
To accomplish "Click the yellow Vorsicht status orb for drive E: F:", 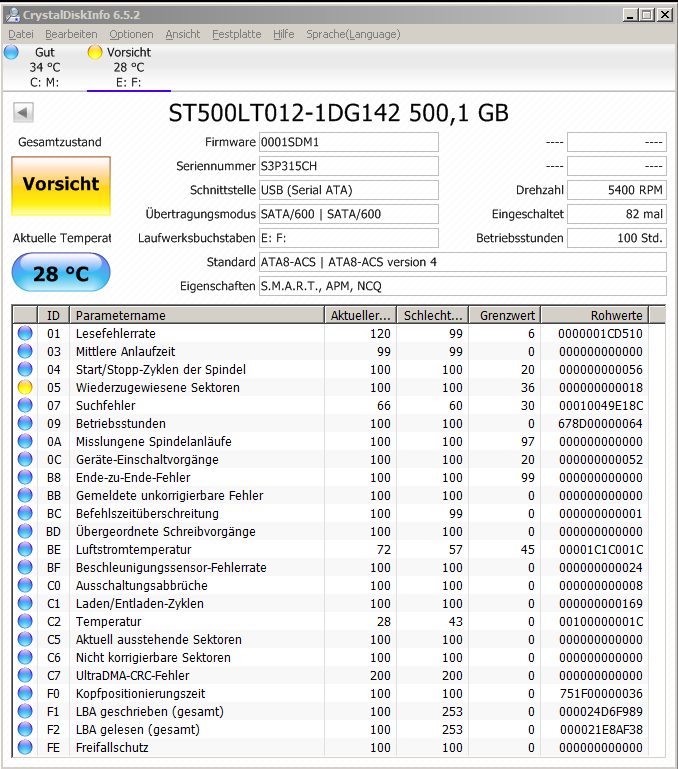I will 95,52.
